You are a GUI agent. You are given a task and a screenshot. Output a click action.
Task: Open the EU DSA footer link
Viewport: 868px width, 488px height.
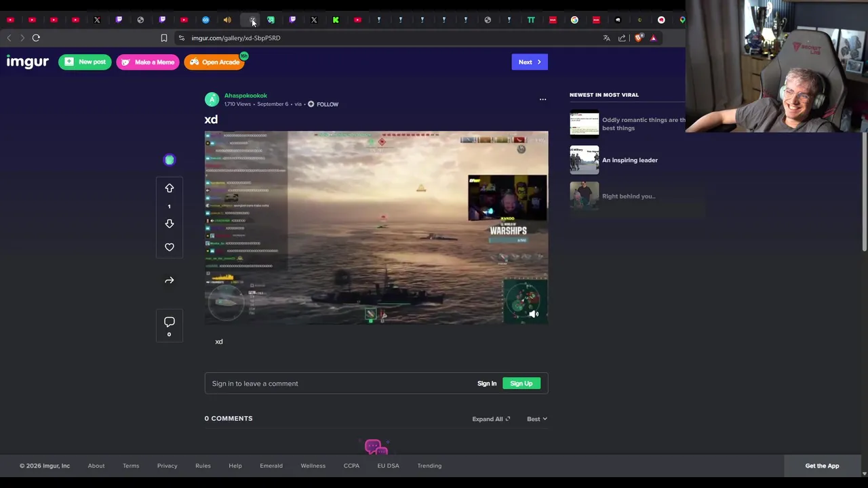click(389, 466)
